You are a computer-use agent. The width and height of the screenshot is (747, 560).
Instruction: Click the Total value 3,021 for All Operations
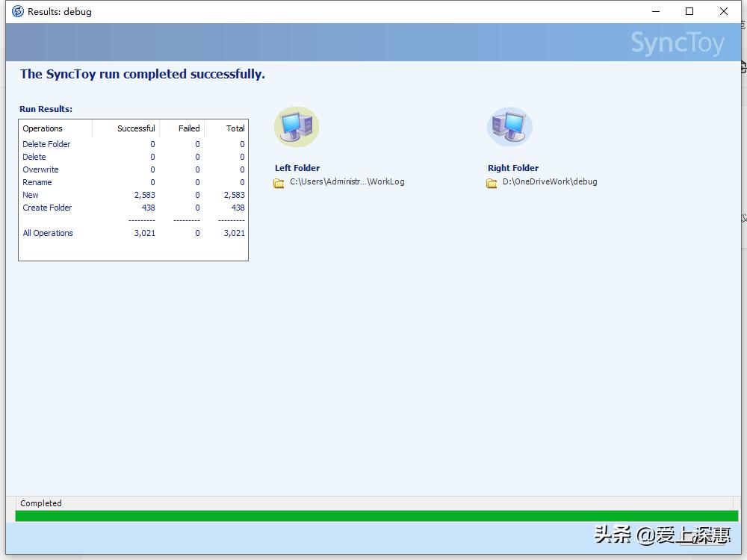point(235,233)
